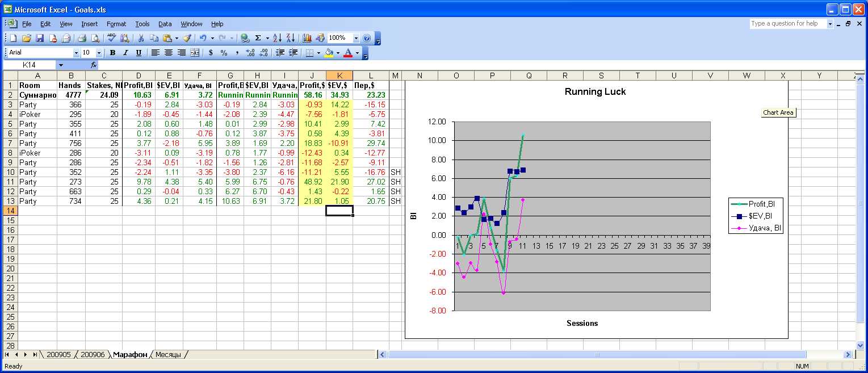Sort ascending with the A-Z icon
868x373 pixels.
coord(277,38)
